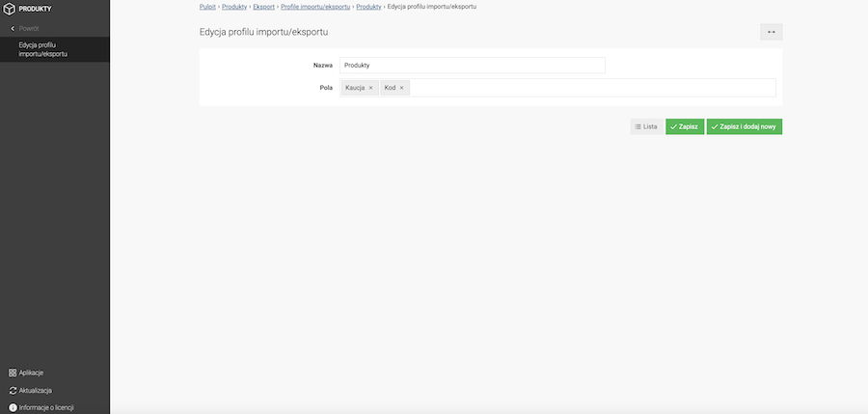This screenshot has height=414, width=868.
Task: Toggle page width with the double-arrow button
Action: (x=771, y=32)
